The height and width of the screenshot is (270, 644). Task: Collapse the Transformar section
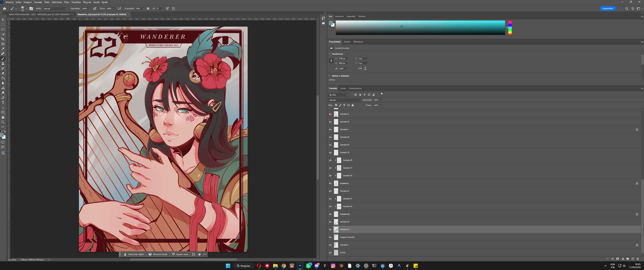[330, 54]
